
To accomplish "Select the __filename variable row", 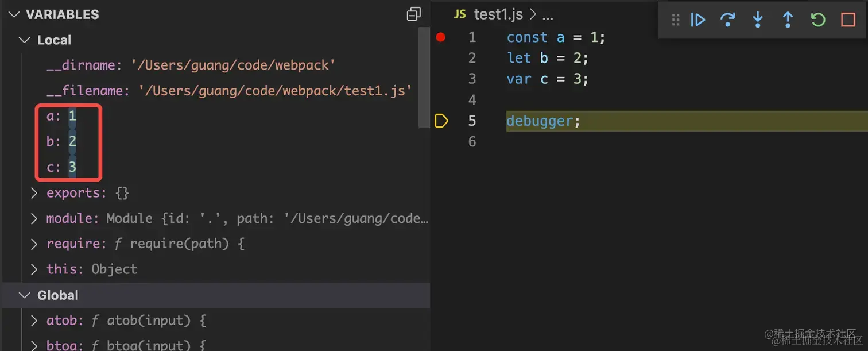I will [216, 91].
